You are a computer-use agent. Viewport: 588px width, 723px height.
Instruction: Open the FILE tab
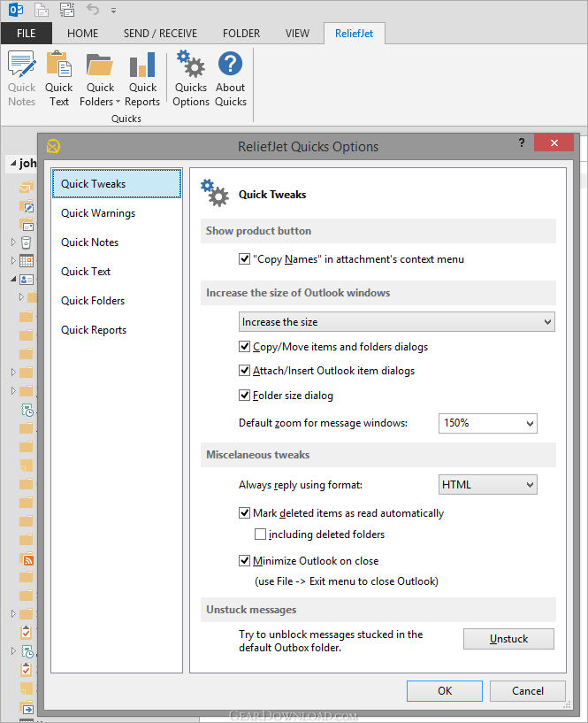coord(27,34)
